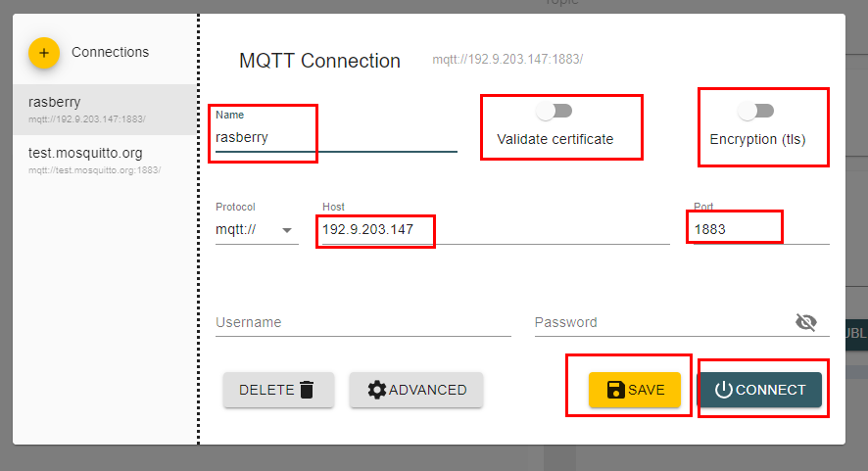Click the power icon on Connect button
Image resolution: width=868 pixels, height=471 pixels.
pyautogui.click(x=723, y=390)
